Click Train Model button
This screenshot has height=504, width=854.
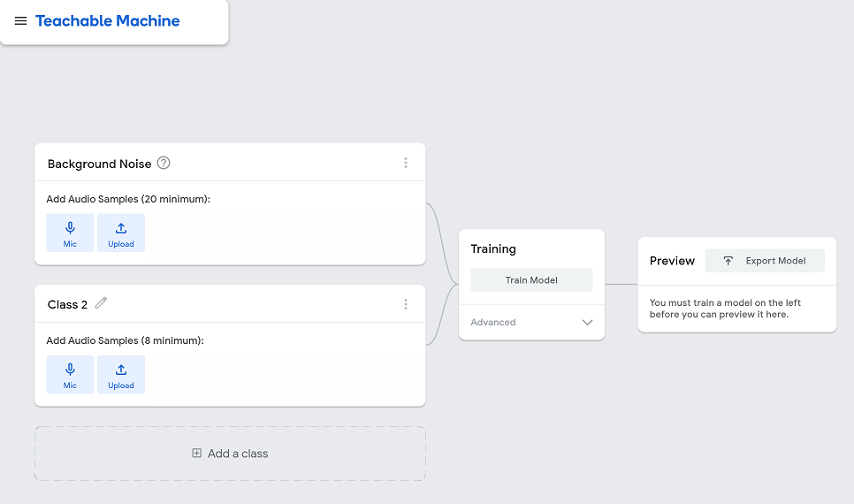pyautogui.click(x=531, y=280)
